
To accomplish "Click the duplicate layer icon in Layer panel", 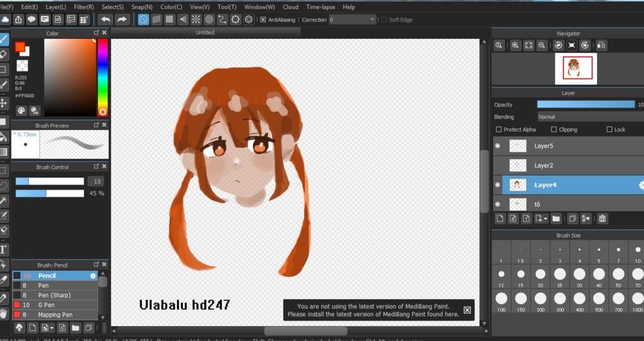I will (x=572, y=218).
